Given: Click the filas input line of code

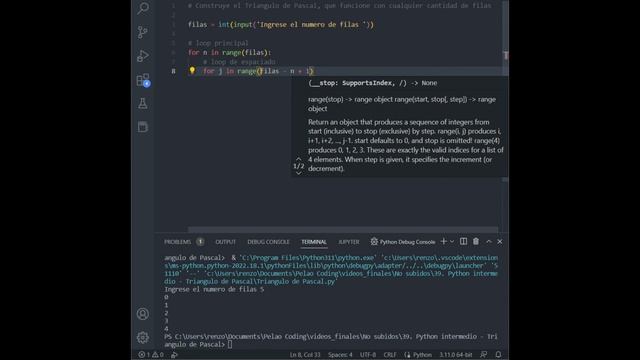Looking at the screenshot, I should [x=280, y=24].
